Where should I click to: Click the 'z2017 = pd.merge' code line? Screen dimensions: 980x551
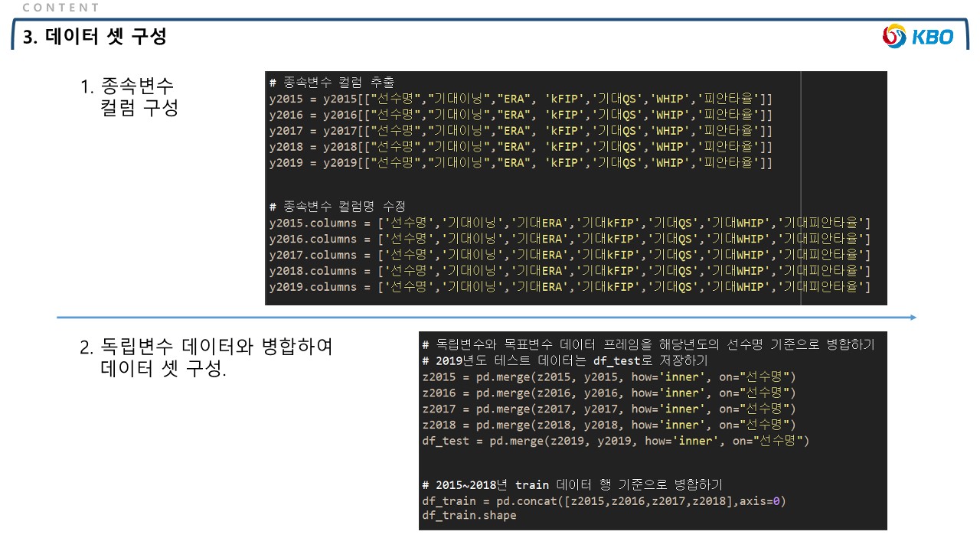point(609,409)
